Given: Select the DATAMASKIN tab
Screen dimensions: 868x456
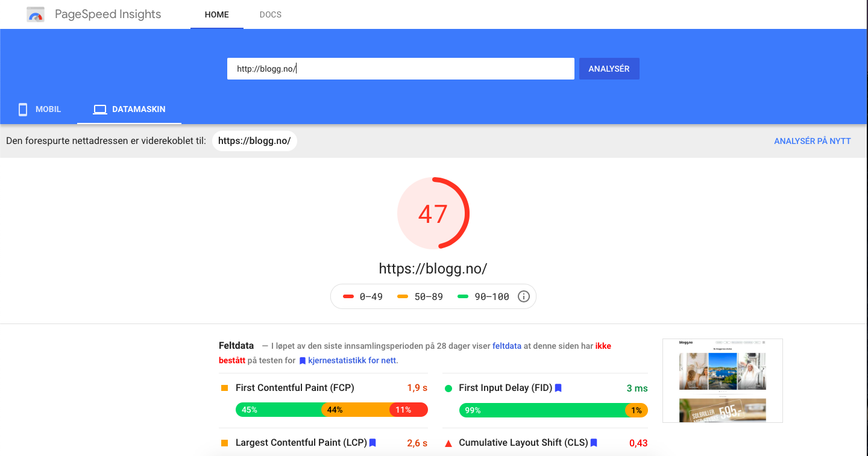Looking at the screenshot, I should click(x=130, y=109).
